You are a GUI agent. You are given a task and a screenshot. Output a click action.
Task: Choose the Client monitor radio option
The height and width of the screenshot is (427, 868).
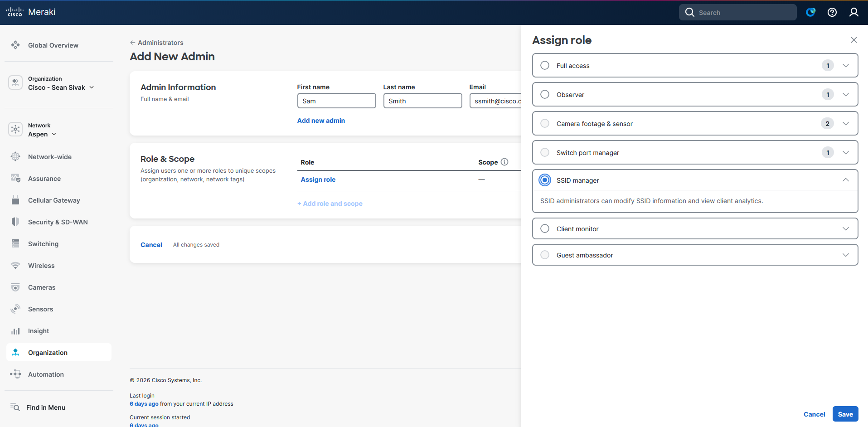click(x=545, y=229)
